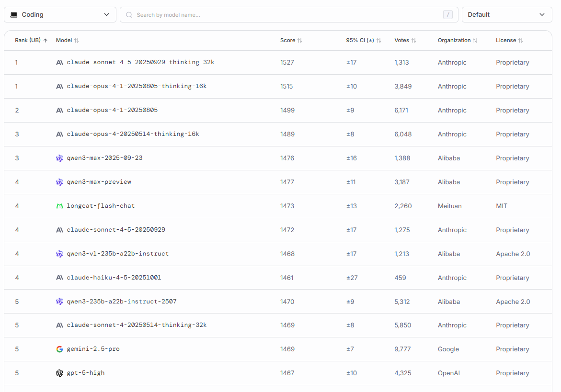Click Anthropic logo beside claude-sonnet-4-20250514-thinking-32k
The width and height of the screenshot is (561, 392).
[x=60, y=325]
